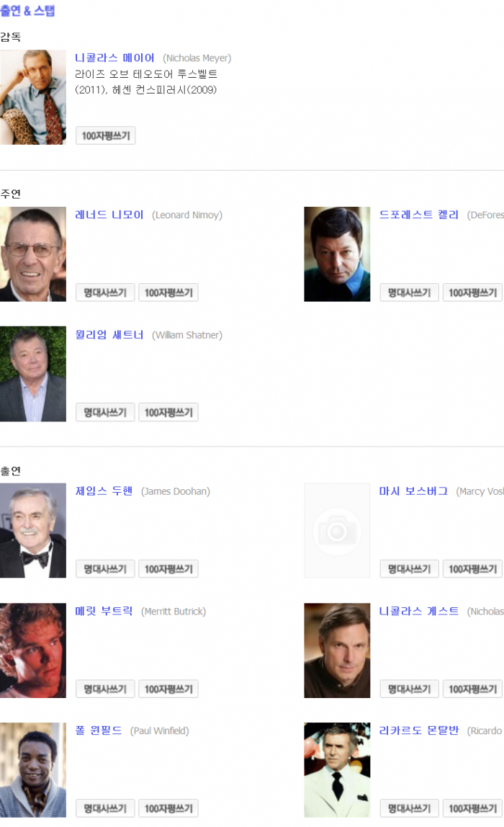Image resolution: width=504 pixels, height=827 pixels.
Task: Click Paul Winfield's photo thumbnail
Action: 32,770
